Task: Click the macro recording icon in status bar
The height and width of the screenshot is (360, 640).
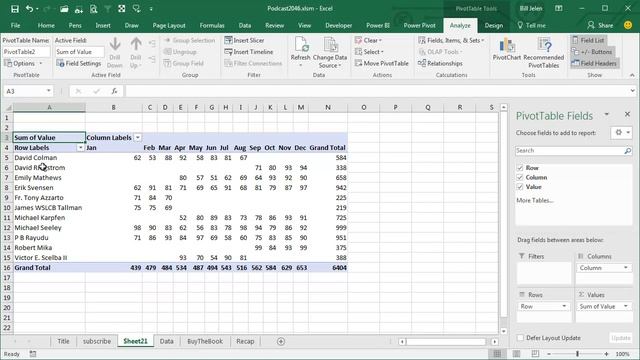Action: pos(33,354)
